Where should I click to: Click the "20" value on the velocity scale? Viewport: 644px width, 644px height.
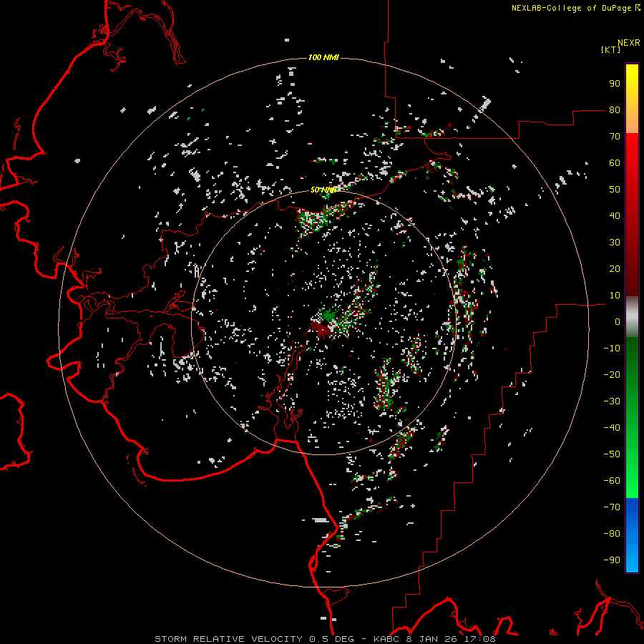pos(615,269)
